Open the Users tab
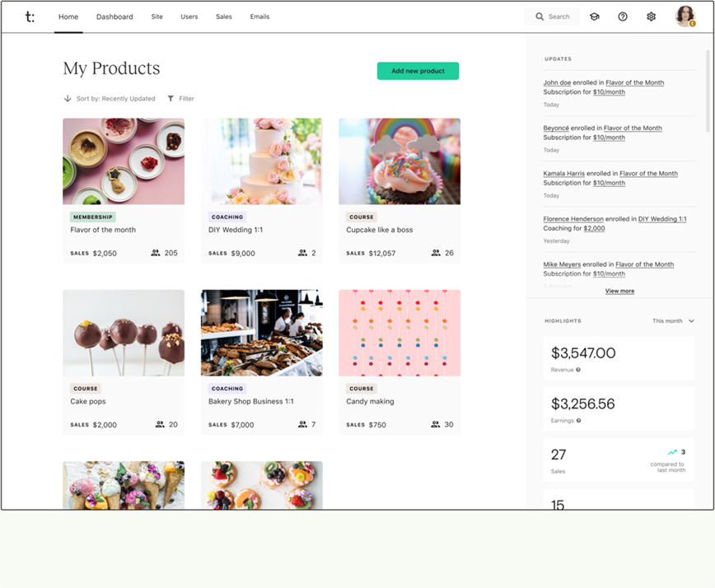715x588 pixels. tap(189, 16)
